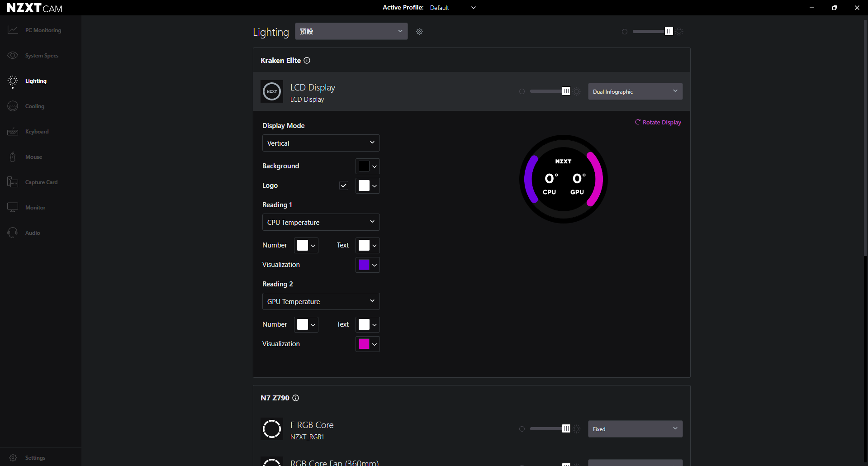
Task: Go to Audio section
Action: (33, 233)
